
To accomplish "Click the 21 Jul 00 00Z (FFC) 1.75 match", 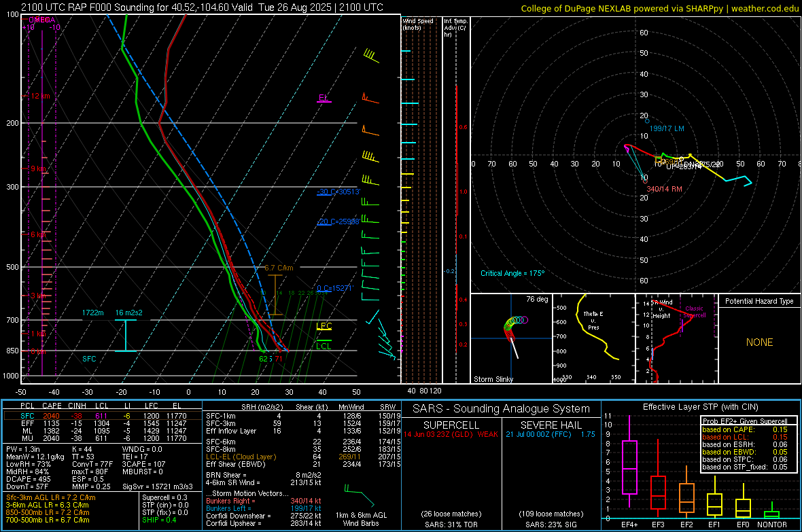I will tap(551, 434).
